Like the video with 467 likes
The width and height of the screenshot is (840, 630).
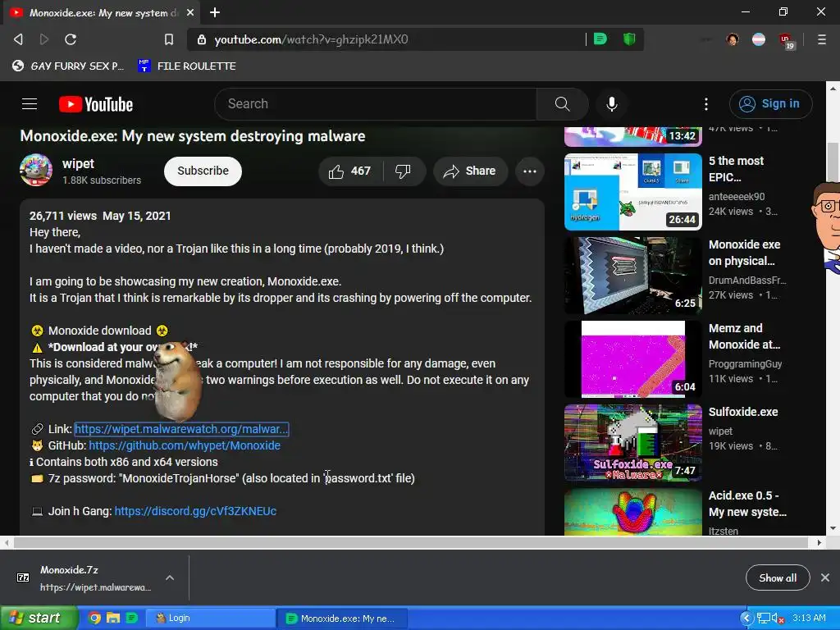tap(350, 171)
